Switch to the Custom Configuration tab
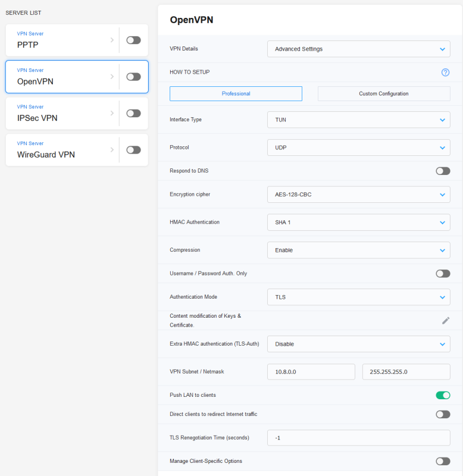 click(384, 93)
